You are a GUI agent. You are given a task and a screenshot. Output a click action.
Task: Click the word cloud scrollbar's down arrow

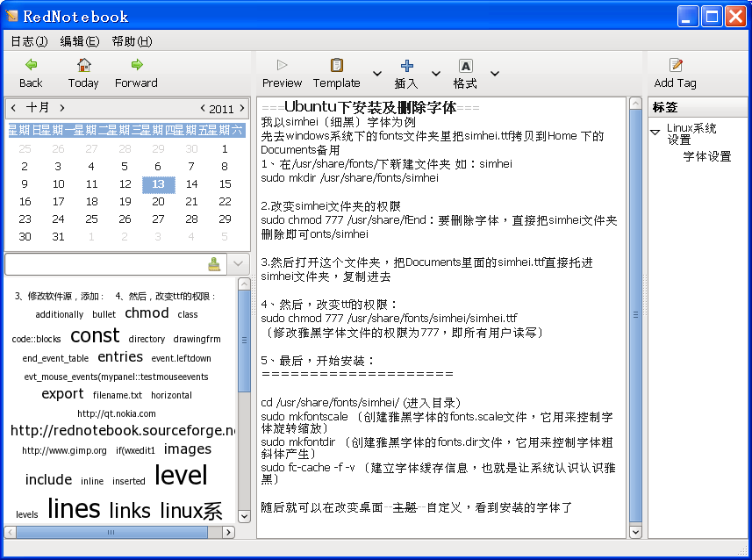coord(244,516)
